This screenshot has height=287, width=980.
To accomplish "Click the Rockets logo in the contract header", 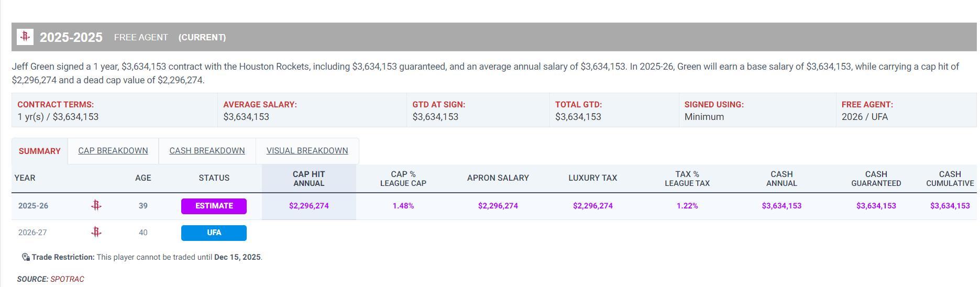I will coord(25,37).
